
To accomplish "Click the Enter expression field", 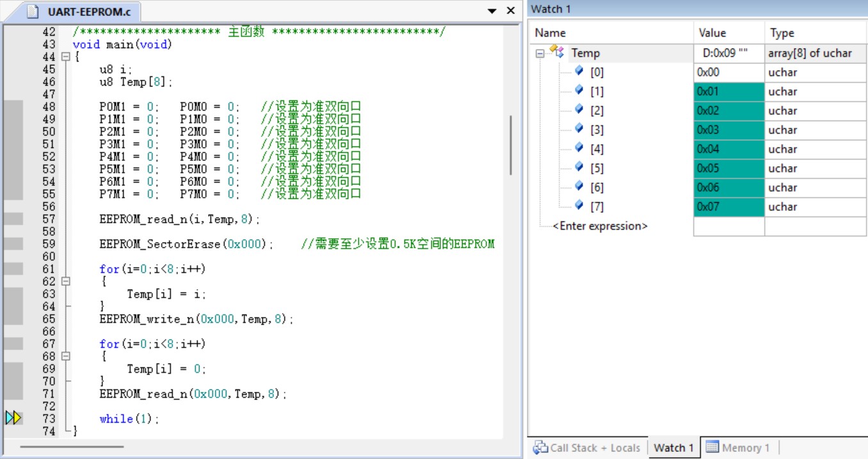I will point(600,226).
